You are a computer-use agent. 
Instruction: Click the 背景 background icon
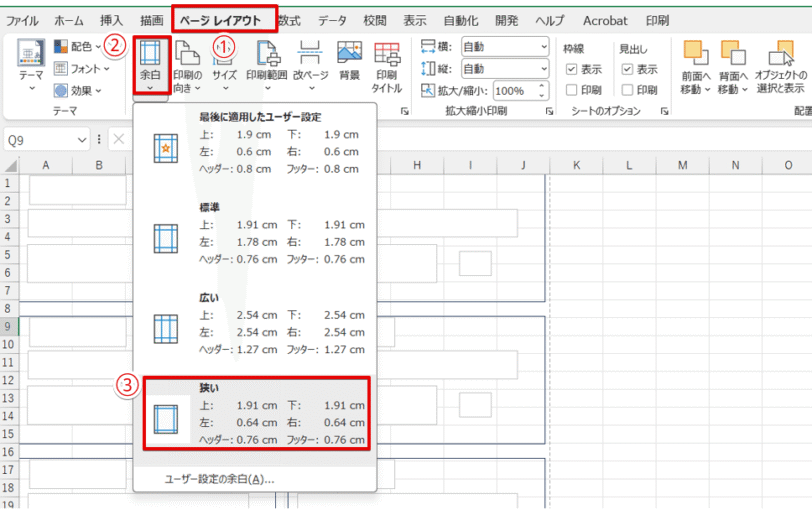click(349, 61)
